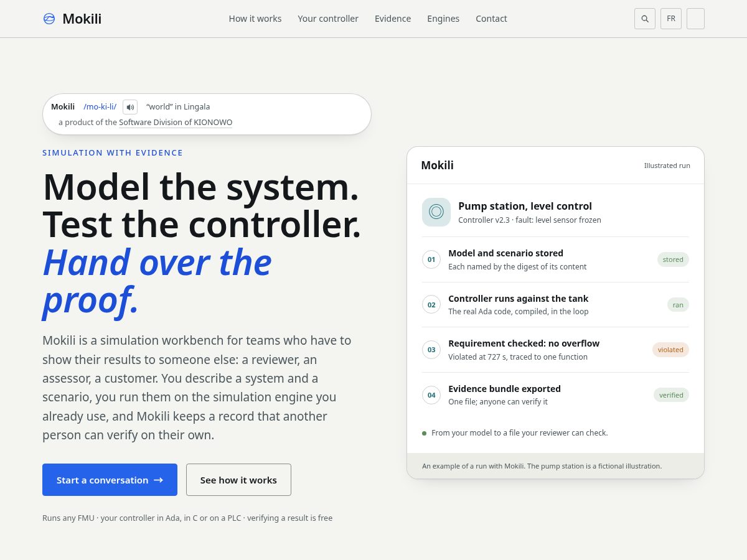Click the Illustrated run label

tap(667, 166)
